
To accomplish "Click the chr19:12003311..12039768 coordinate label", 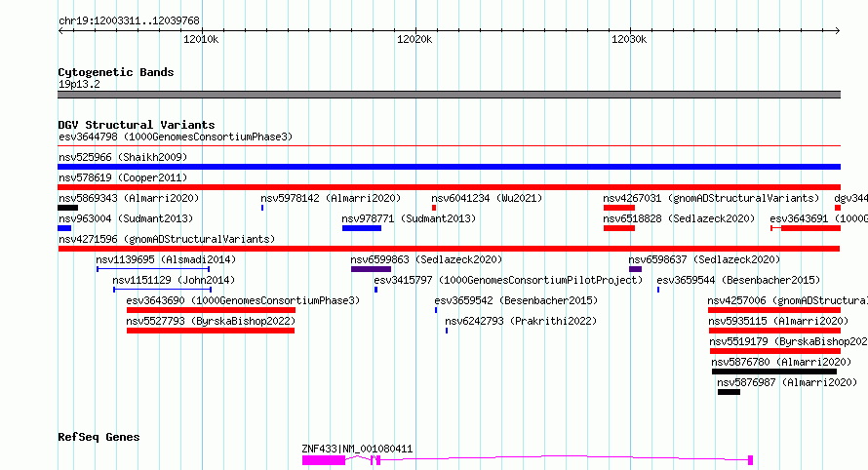I will [129, 21].
